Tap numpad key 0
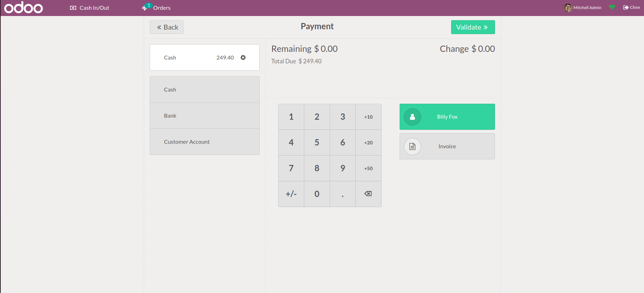644x293 pixels. [317, 194]
